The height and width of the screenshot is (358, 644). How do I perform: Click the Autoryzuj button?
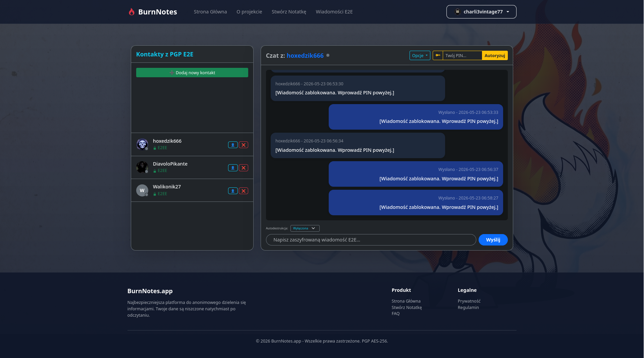point(495,55)
